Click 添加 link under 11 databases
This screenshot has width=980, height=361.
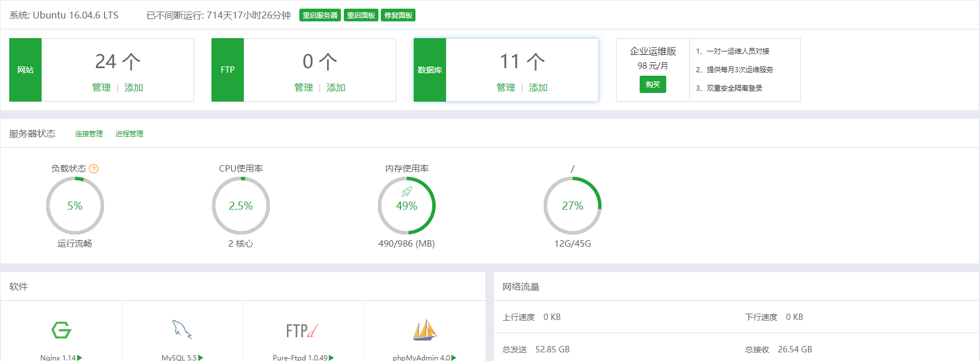[538, 87]
